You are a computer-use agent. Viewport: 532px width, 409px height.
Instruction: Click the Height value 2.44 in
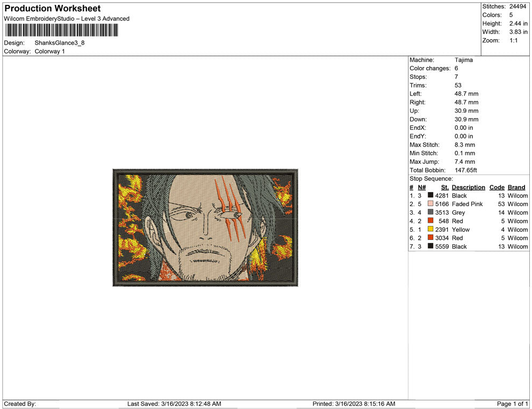click(519, 24)
